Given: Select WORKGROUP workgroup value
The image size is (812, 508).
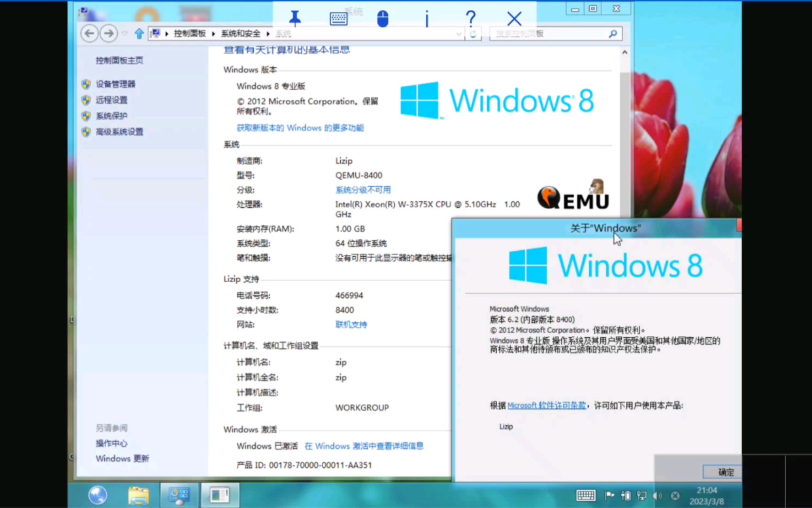Looking at the screenshot, I should pyautogui.click(x=362, y=407).
